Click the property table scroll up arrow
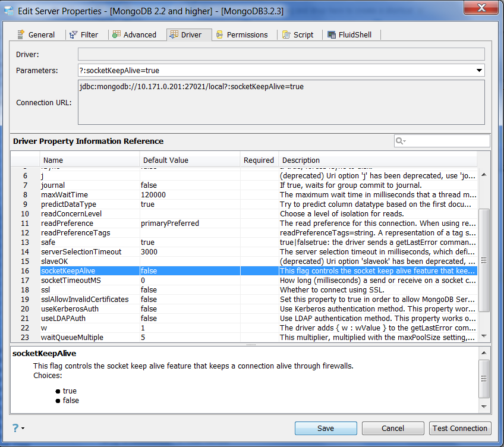Image resolution: width=504 pixels, height=447 pixels. coord(484,175)
